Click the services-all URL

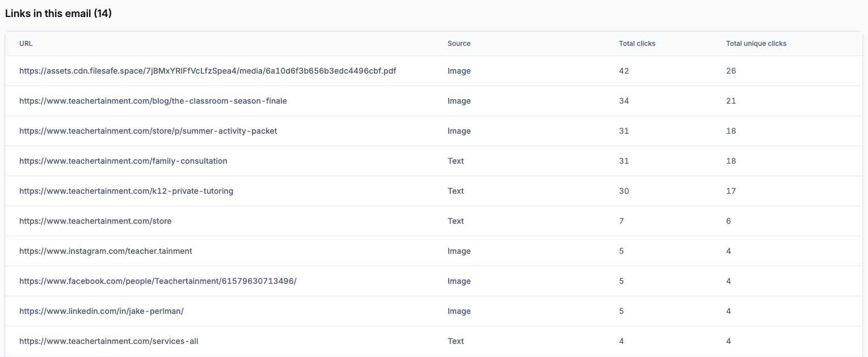109,341
